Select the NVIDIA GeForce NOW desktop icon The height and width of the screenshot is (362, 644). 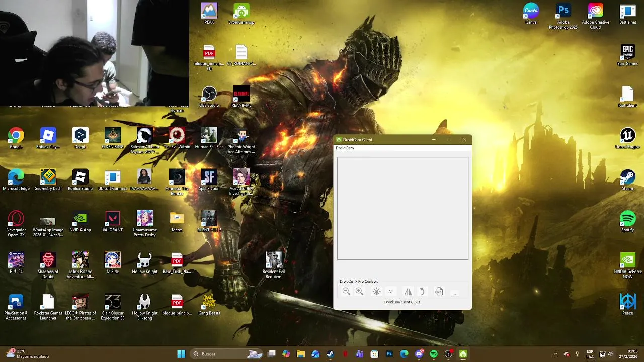coord(628,265)
